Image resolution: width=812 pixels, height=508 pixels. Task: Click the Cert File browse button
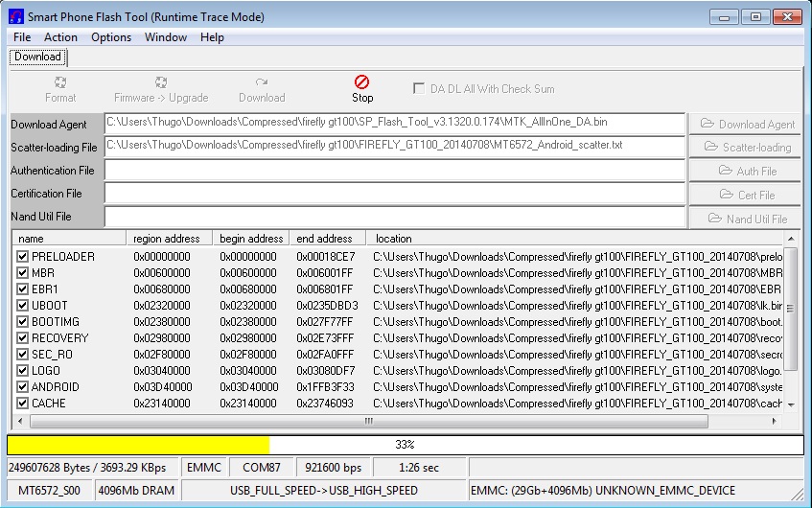(x=745, y=195)
